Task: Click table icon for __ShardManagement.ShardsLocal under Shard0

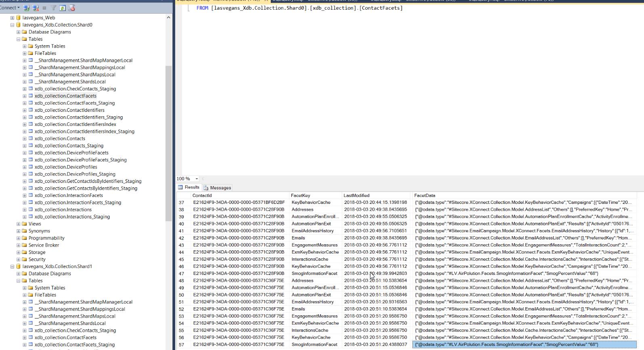Action: coord(30,82)
